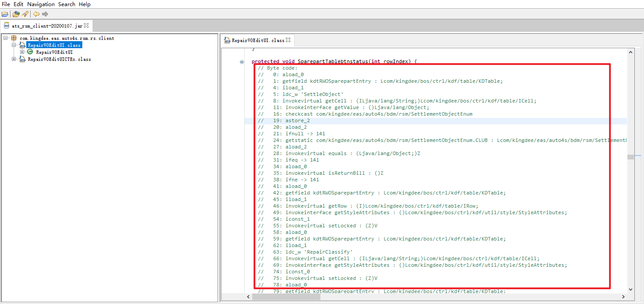Open the Navigation menu
644x304 pixels.
tap(41, 4)
